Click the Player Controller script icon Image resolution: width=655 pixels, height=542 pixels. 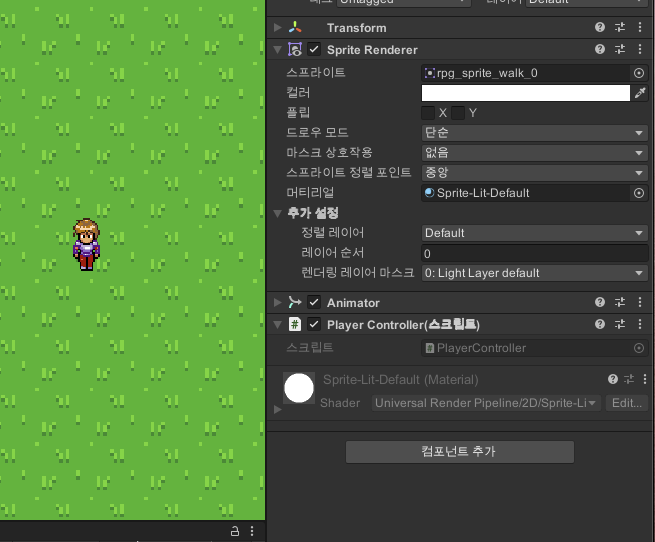[295, 324]
